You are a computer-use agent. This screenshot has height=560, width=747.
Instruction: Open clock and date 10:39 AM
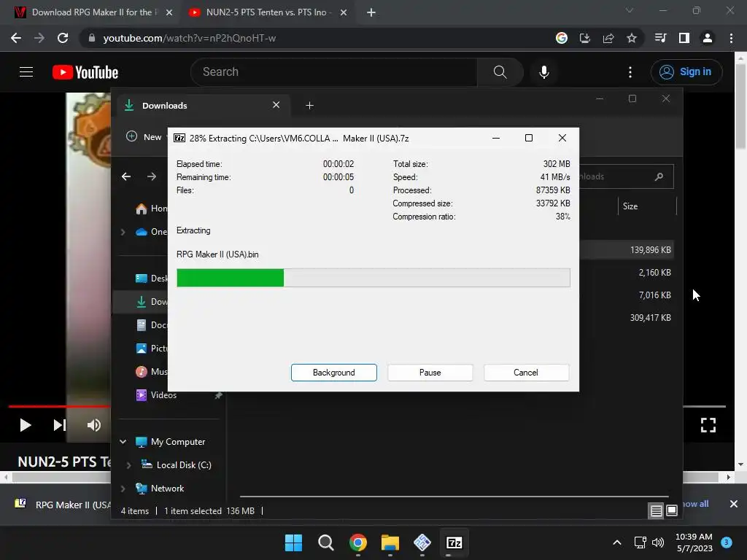tap(694, 542)
